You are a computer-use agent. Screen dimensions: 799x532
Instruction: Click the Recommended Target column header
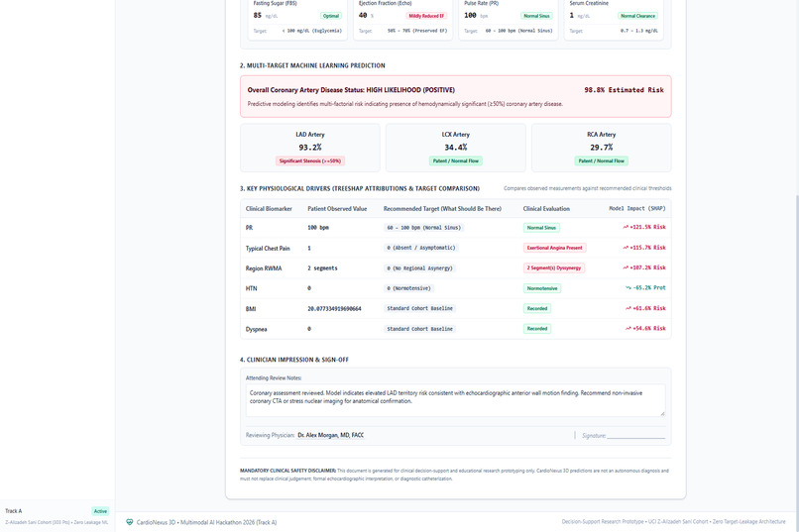442,209
